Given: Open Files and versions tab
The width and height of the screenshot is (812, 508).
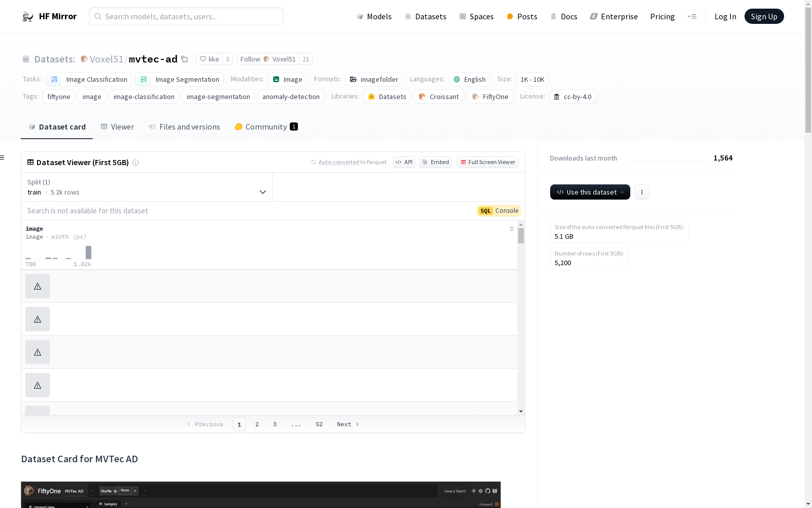Looking at the screenshot, I should [x=184, y=127].
